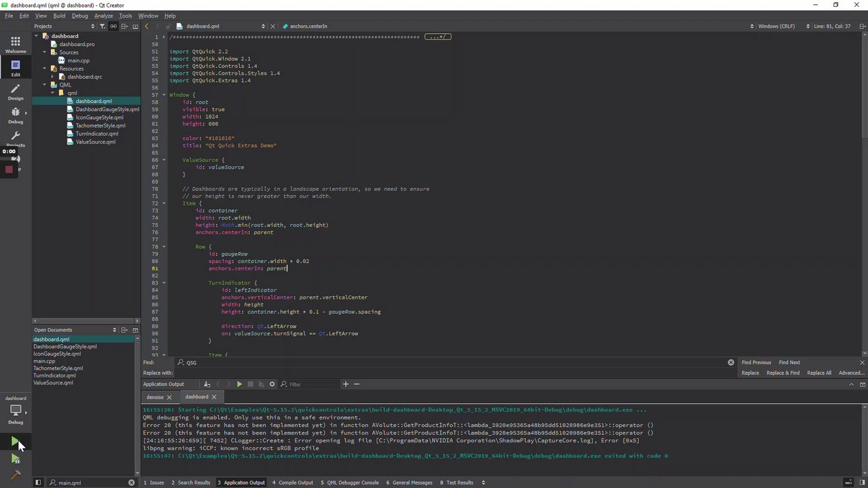Build the project with the hammer icon

coord(15,475)
